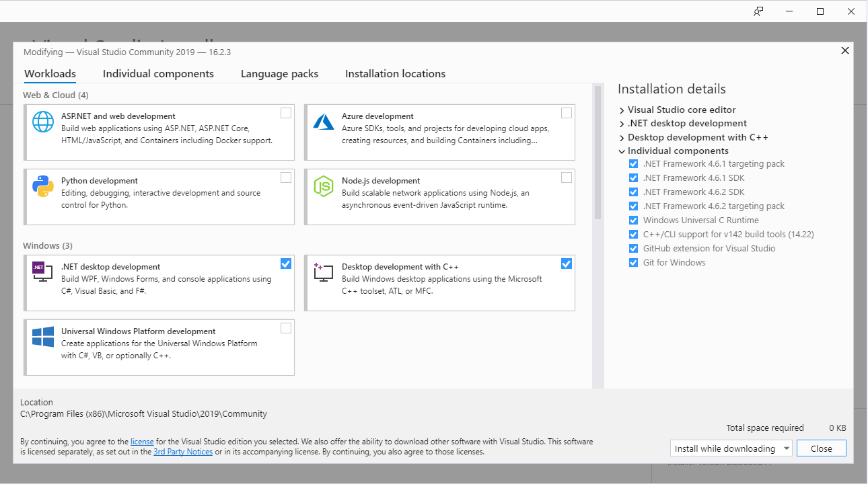Uncheck .NET Framework 4.6.1 SDK
The width and height of the screenshot is (868, 484).
click(x=633, y=178)
